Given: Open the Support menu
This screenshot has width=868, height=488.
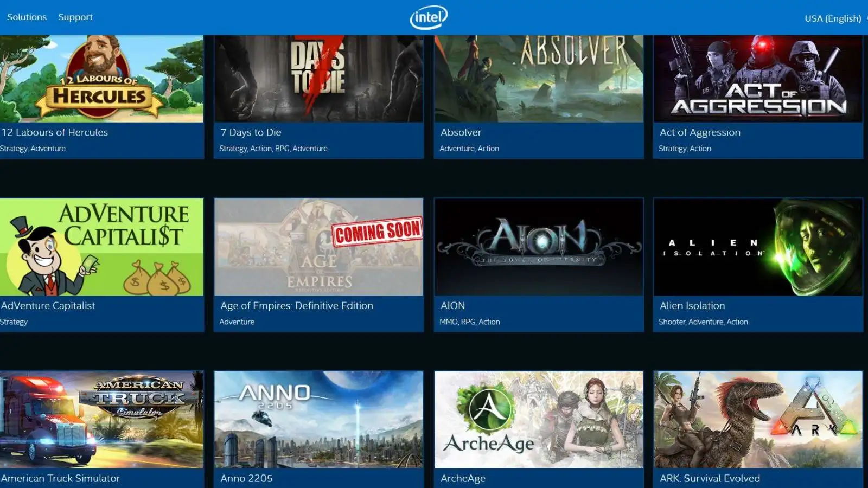Looking at the screenshot, I should [75, 17].
